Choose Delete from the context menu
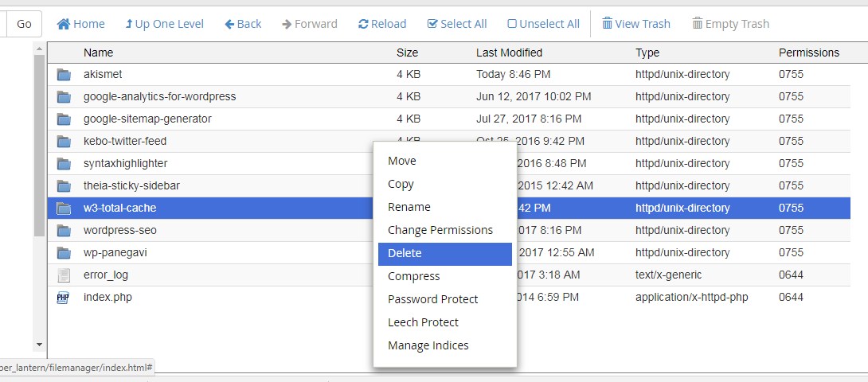 click(405, 254)
